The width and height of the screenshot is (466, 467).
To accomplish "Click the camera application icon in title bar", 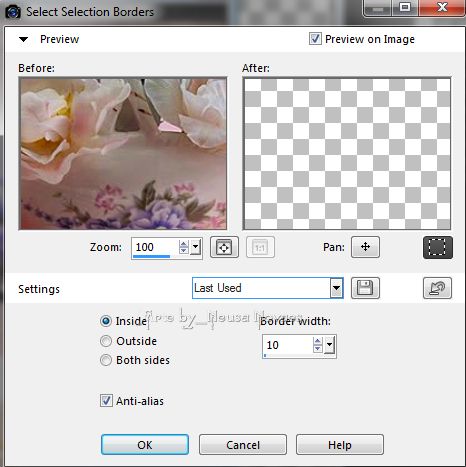I will point(13,12).
